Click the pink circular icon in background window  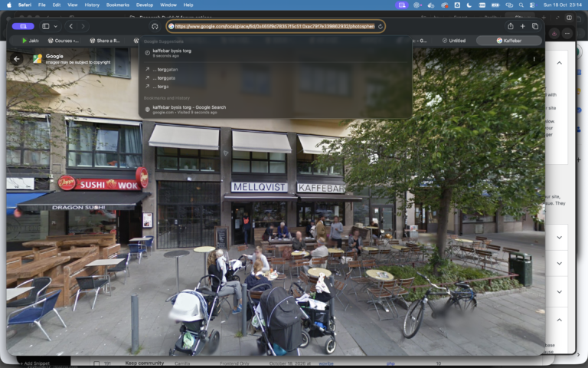tap(554, 34)
